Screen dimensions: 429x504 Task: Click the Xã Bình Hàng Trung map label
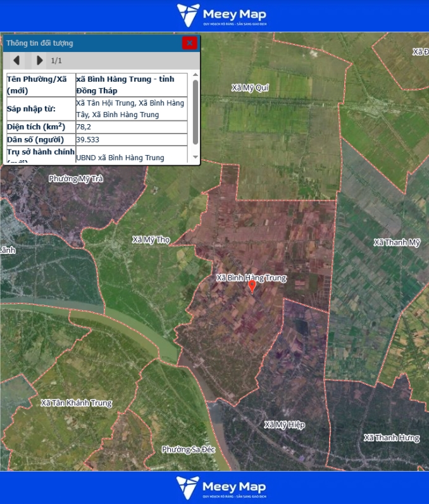[x=251, y=277]
